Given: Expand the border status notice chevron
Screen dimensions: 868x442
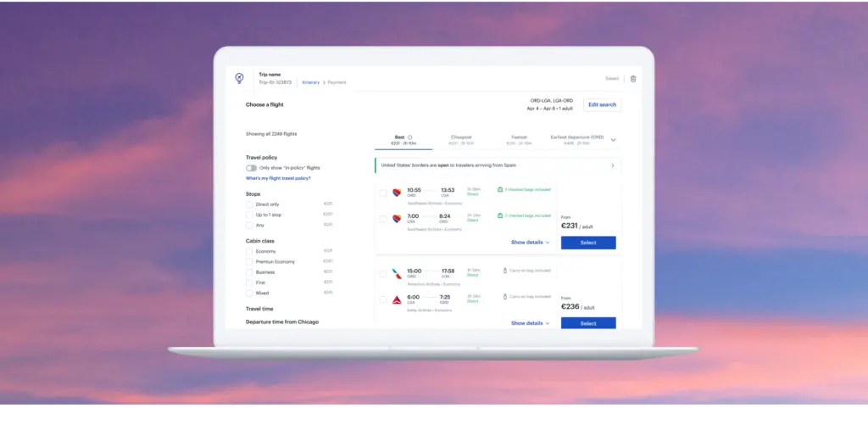Looking at the screenshot, I should 612,165.
